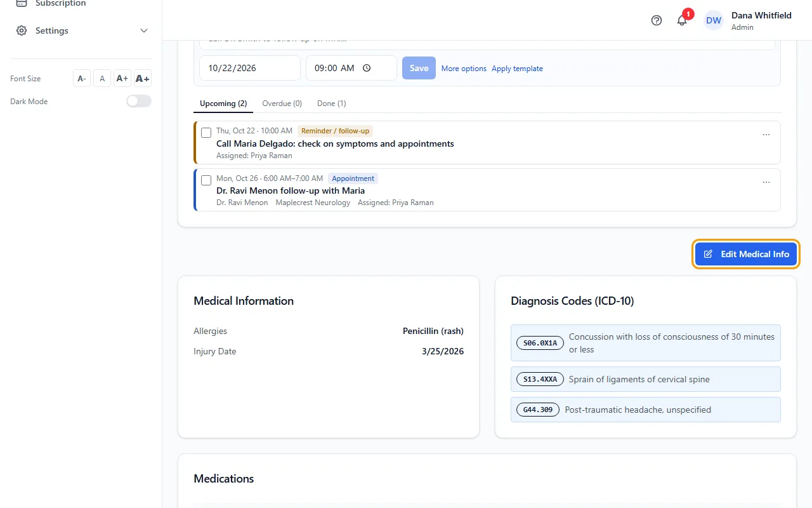Image resolution: width=812 pixels, height=508 pixels.
Task: Click the G44.309 diagnosis code badge
Action: click(538, 410)
